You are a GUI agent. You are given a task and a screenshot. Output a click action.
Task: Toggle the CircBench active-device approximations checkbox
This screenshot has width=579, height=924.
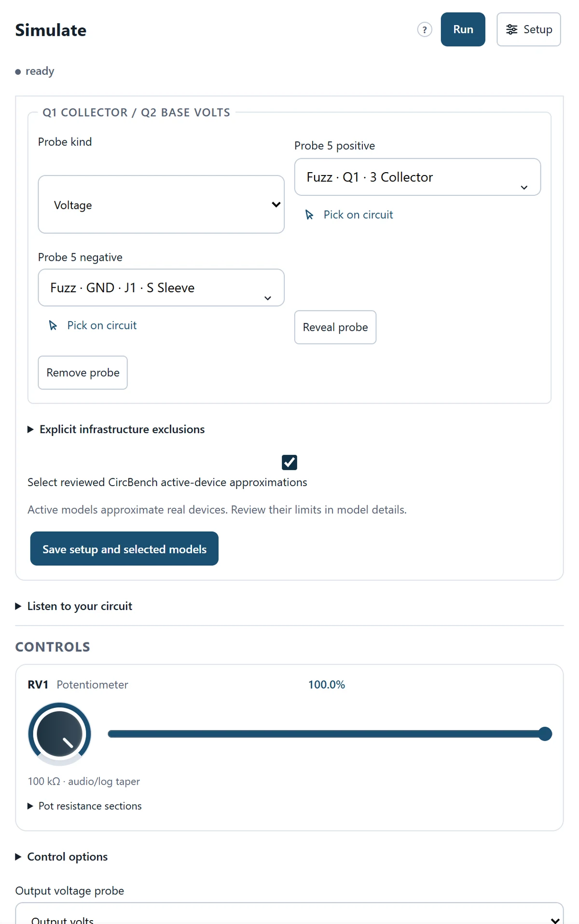289,462
